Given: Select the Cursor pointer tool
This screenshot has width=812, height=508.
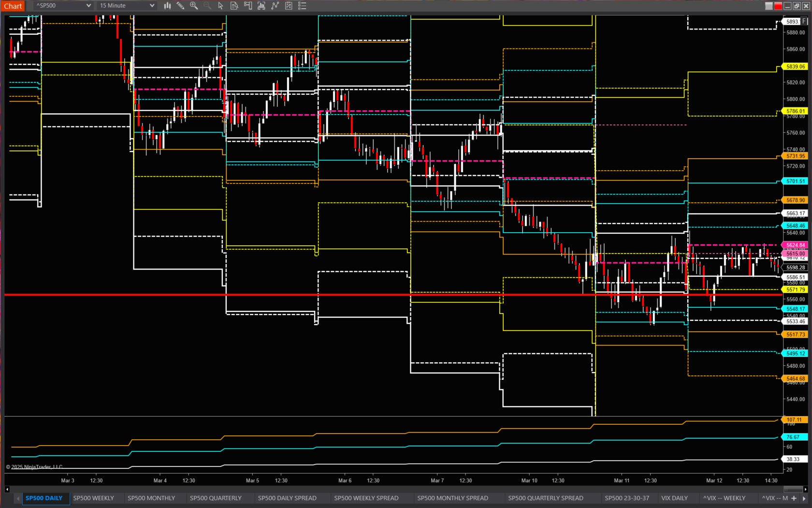Looking at the screenshot, I should click(x=220, y=5).
